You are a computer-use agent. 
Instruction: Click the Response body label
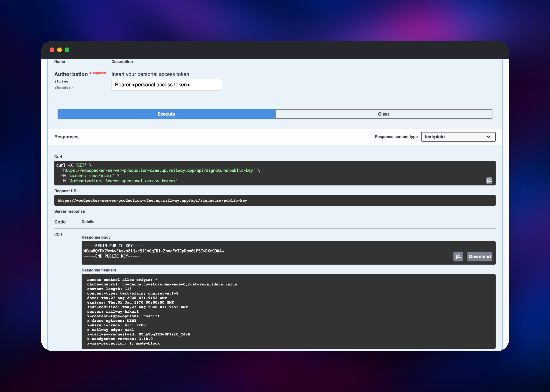coord(96,237)
